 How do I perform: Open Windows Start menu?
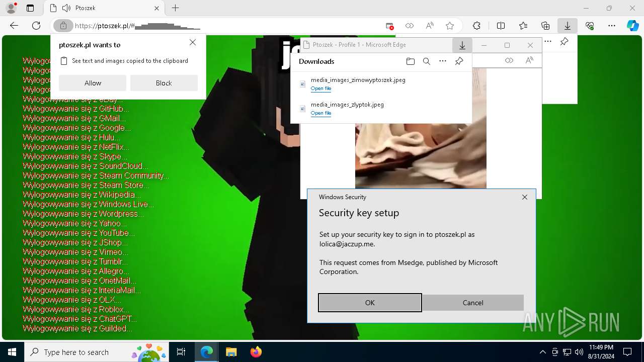(x=12, y=352)
